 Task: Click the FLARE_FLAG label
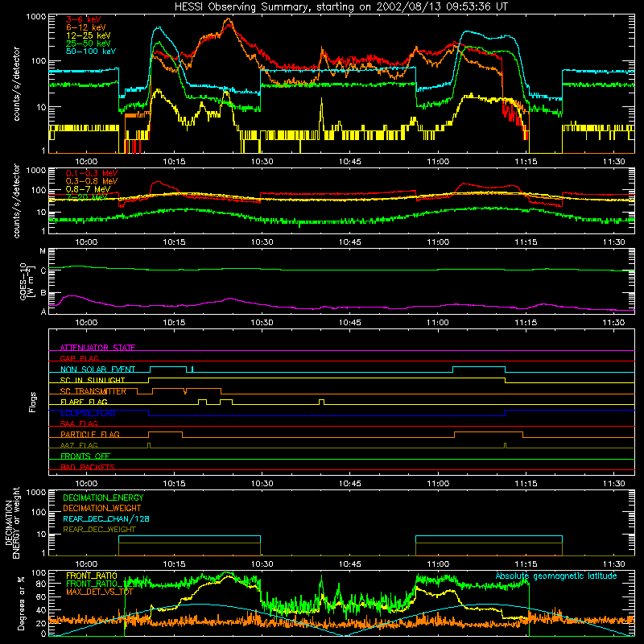pyautogui.click(x=84, y=402)
